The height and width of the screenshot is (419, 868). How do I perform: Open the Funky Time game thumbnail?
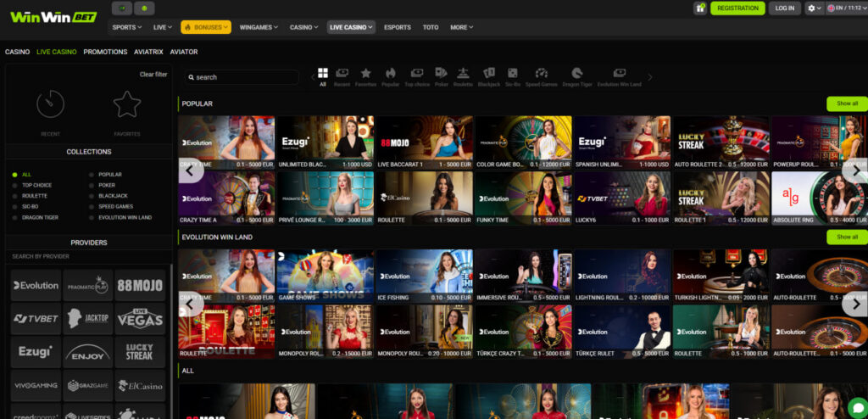pyautogui.click(x=524, y=198)
